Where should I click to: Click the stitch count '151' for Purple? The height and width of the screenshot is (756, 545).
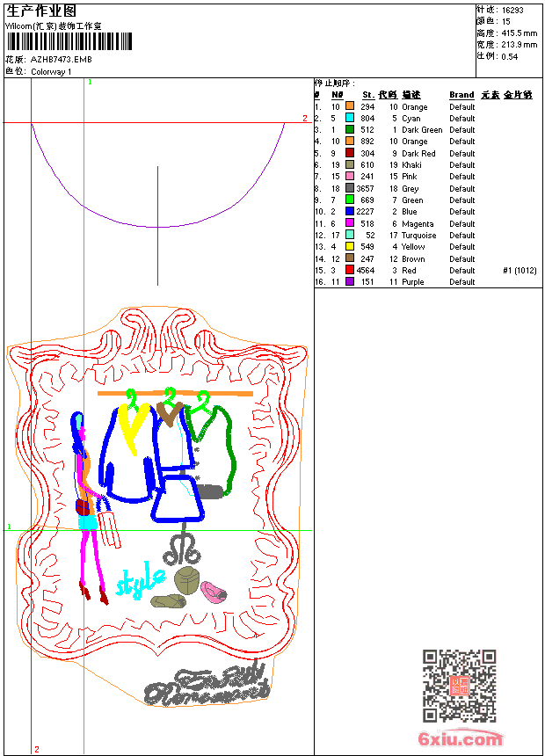367,282
